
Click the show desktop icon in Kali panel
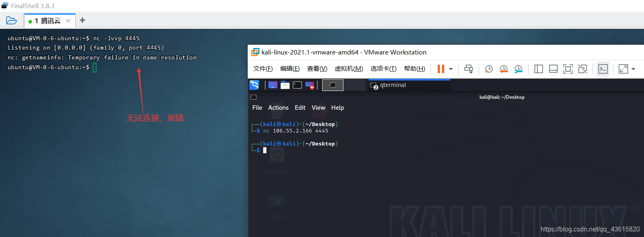(273, 85)
